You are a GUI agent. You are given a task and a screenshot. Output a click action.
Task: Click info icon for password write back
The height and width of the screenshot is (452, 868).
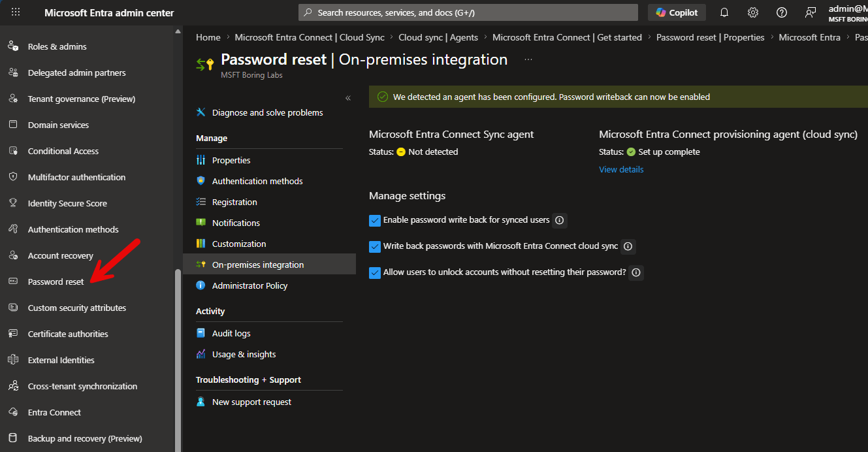coord(559,220)
